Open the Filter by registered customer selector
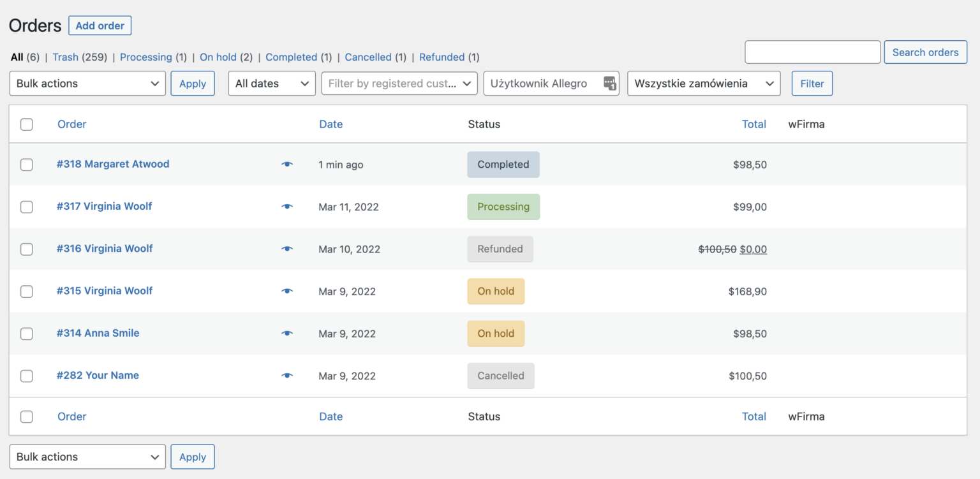This screenshot has height=479, width=980. (x=399, y=83)
